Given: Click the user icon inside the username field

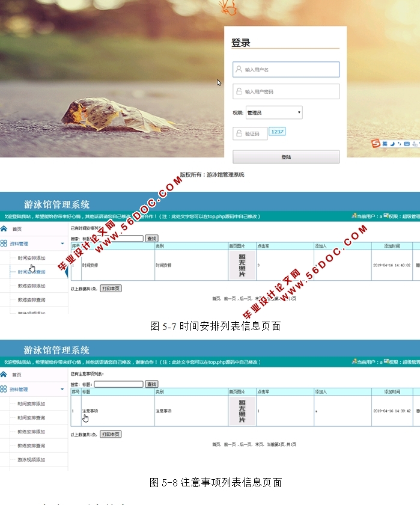Looking at the screenshot, I should [238, 70].
